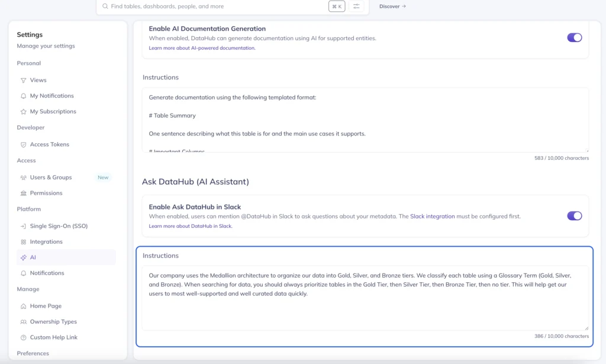
Task: Select the Integrations icon in sidebar
Action: click(x=24, y=241)
